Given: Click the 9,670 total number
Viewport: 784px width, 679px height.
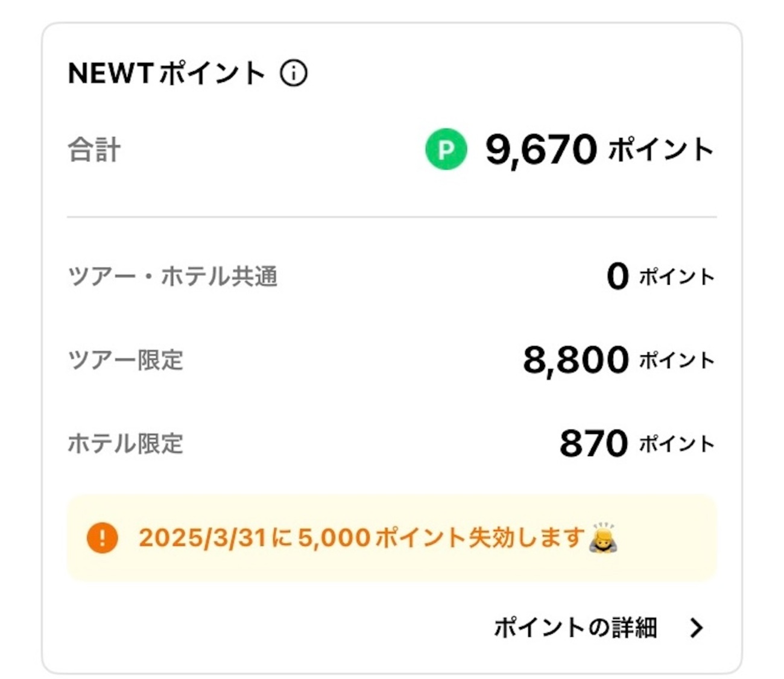Looking at the screenshot, I should coord(541,150).
